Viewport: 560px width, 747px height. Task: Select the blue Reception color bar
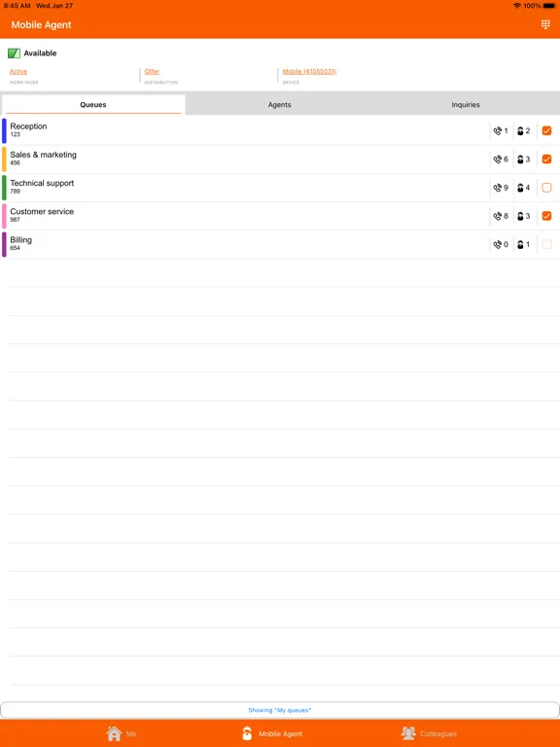(4, 130)
